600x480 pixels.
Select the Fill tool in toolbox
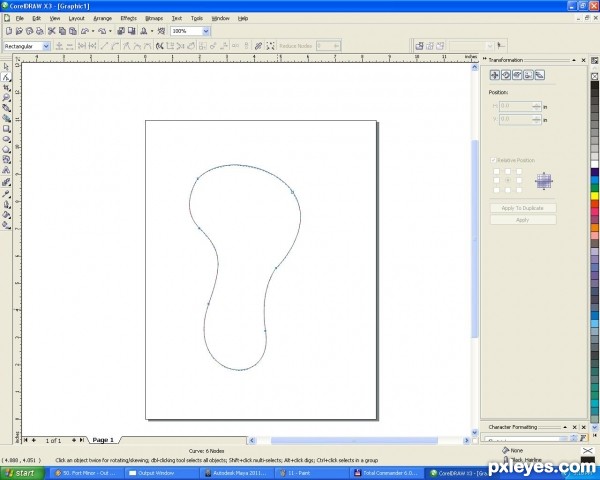pos(6,214)
